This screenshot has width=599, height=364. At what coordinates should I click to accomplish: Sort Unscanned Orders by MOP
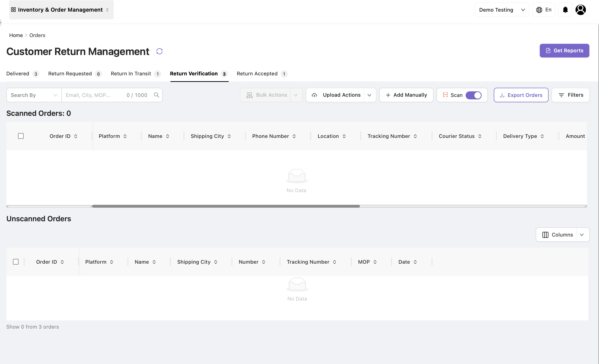pos(375,262)
